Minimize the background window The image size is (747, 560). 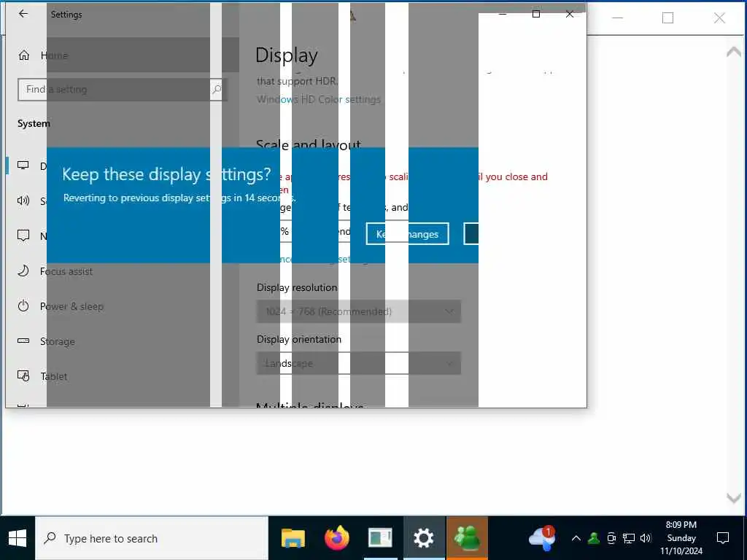tap(617, 18)
